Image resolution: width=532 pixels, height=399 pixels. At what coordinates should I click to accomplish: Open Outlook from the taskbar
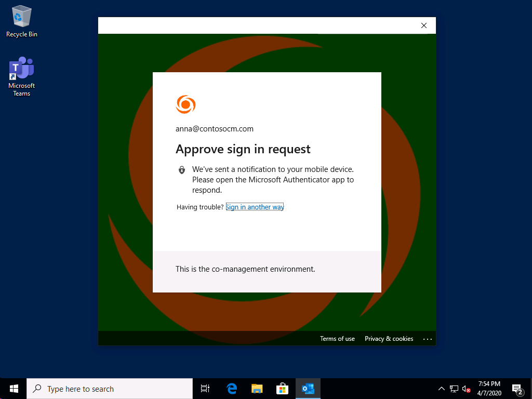pyautogui.click(x=308, y=388)
